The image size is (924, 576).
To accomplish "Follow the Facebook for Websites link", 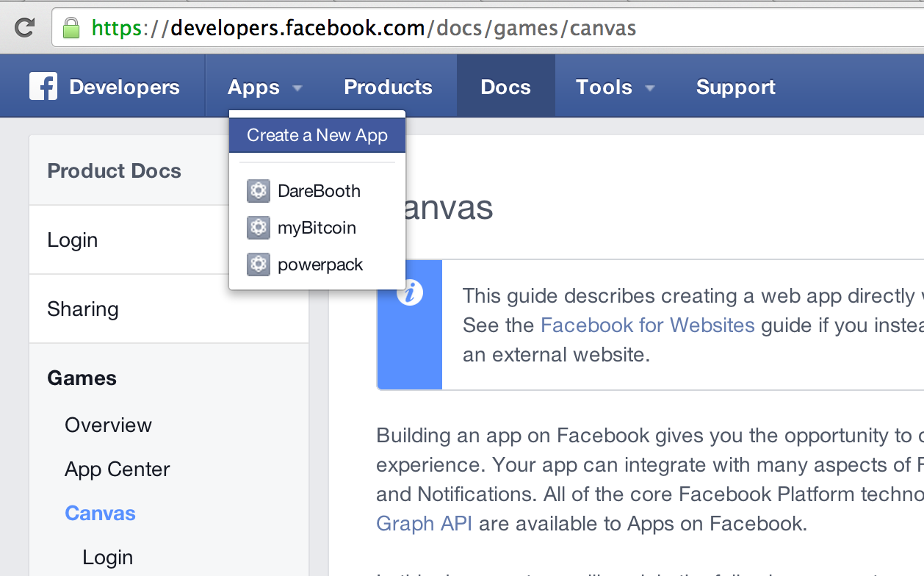I will pyautogui.click(x=647, y=325).
